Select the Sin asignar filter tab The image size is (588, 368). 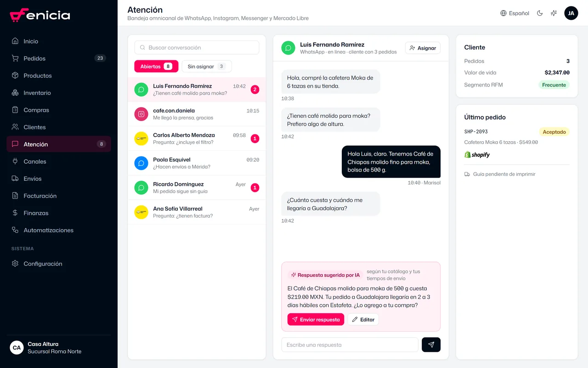point(206,66)
